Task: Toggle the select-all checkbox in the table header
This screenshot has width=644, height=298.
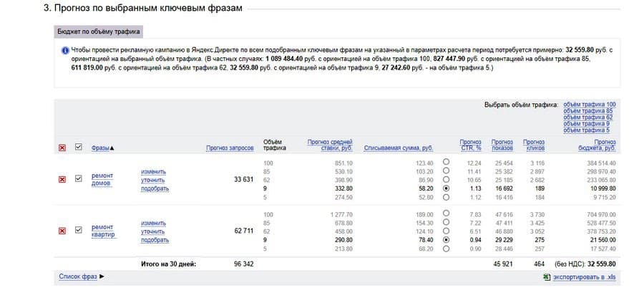Action: pyautogui.click(x=79, y=148)
